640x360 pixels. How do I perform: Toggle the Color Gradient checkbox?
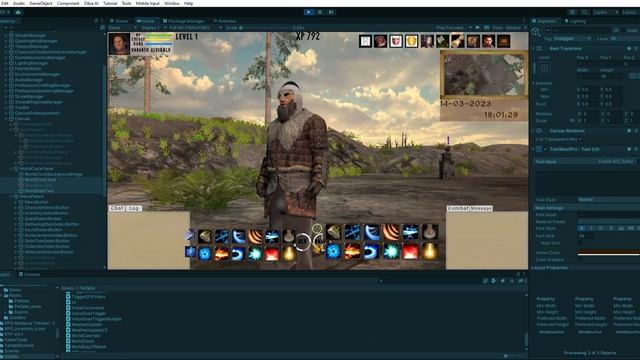click(580, 260)
